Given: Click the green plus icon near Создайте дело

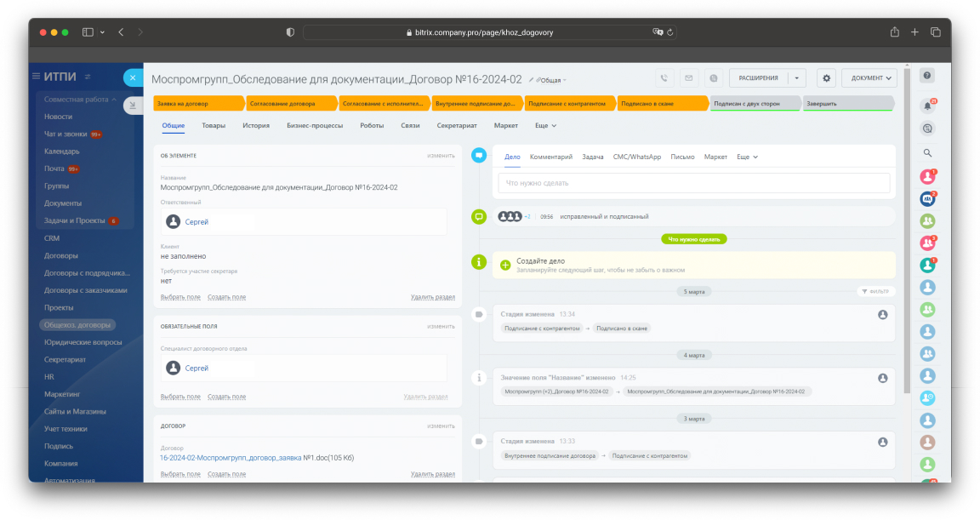Looking at the screenshot, I should click(x=505, y=265).
